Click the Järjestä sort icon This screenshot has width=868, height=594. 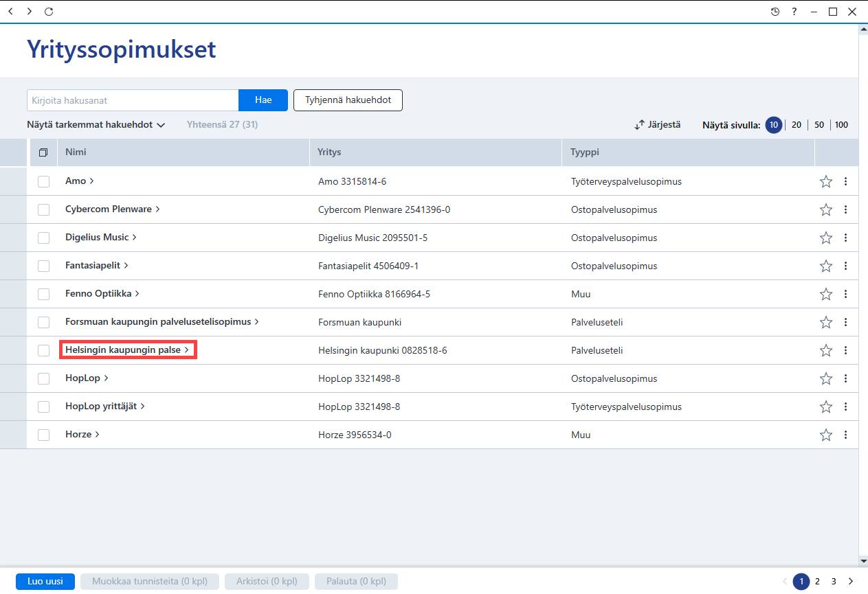[639, 125]
